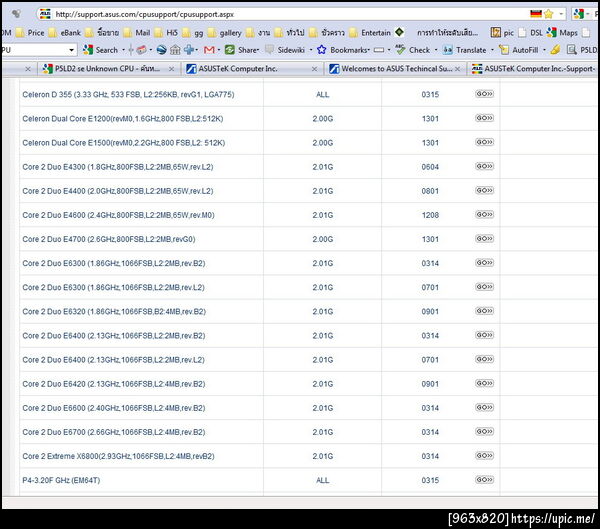Image resolution: width=600 pixels, height=529 pixels.
Task: Click GO button for Core 2 Duo E6600
Action: (x=484, y=407)
